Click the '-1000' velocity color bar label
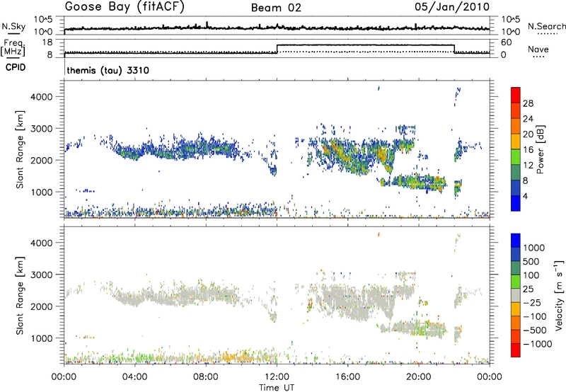The width and height of the screenshot is (566, 392). (537, 344)
